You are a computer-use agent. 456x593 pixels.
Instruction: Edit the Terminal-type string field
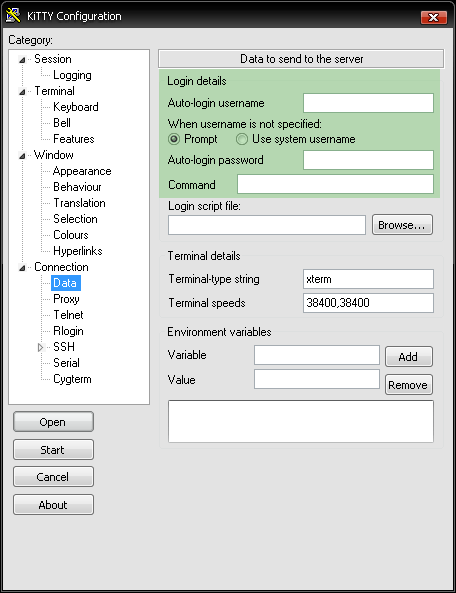click(368, 279)
